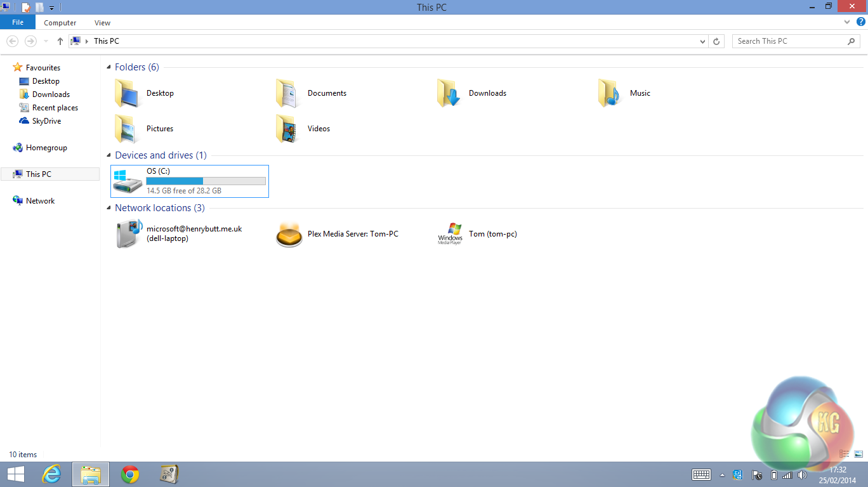Open Internet Explorer from the taskbar
This screenshot has height=487, width=868.
51,474
